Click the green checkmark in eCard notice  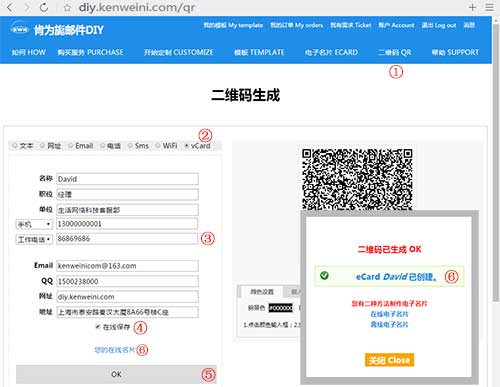324,275
